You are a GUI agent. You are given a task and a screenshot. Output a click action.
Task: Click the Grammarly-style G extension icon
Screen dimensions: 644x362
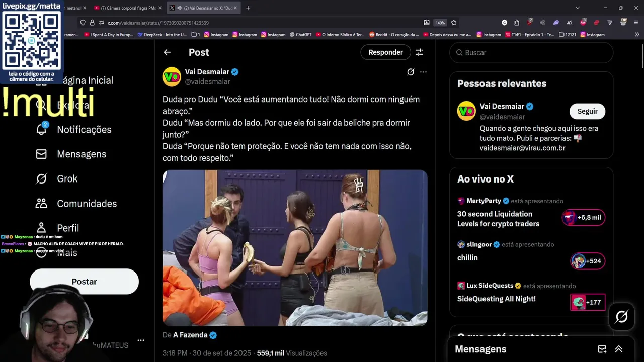click(x=504, y=23)
